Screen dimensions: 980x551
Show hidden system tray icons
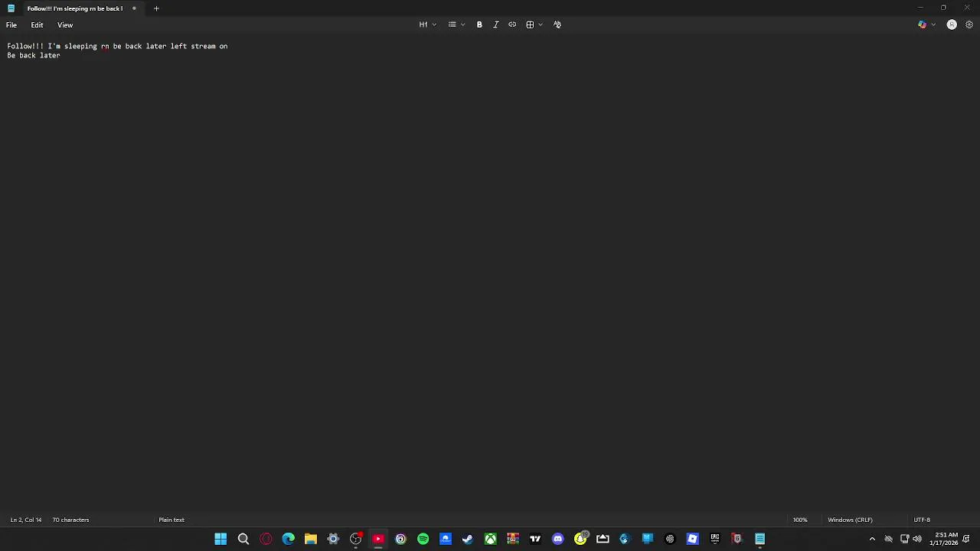(x=872, y=540)
